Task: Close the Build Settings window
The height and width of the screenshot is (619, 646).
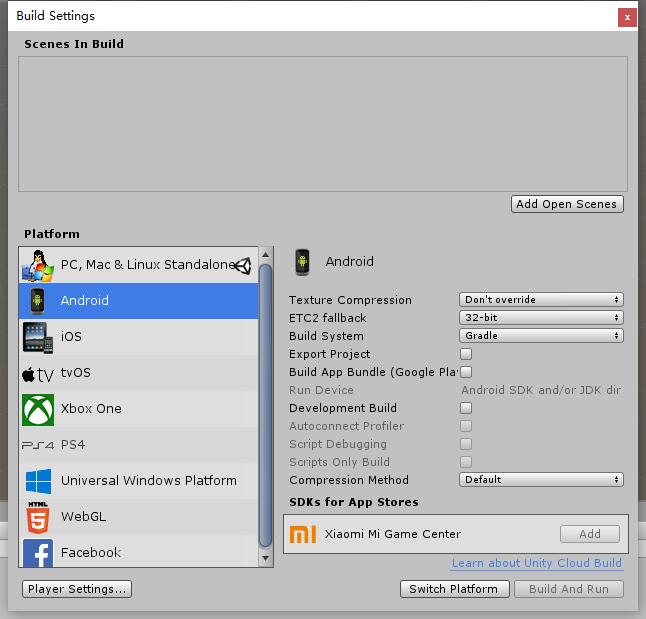Action: point(627,17)
